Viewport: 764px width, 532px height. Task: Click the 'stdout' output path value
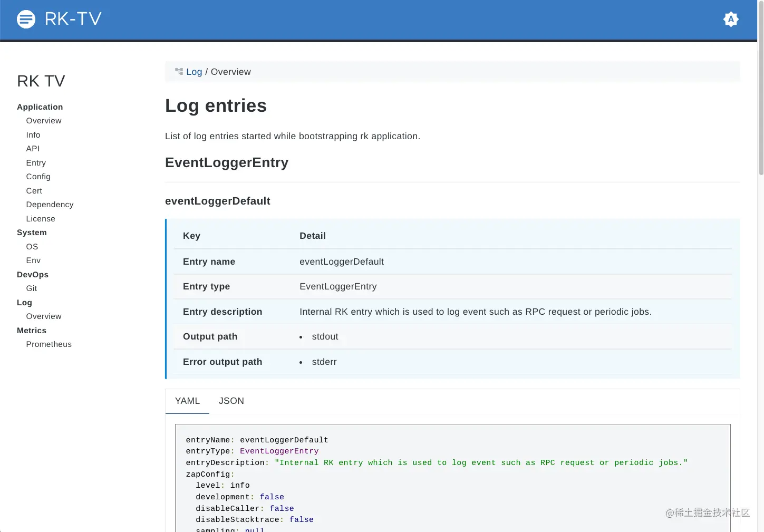point(325,337)
